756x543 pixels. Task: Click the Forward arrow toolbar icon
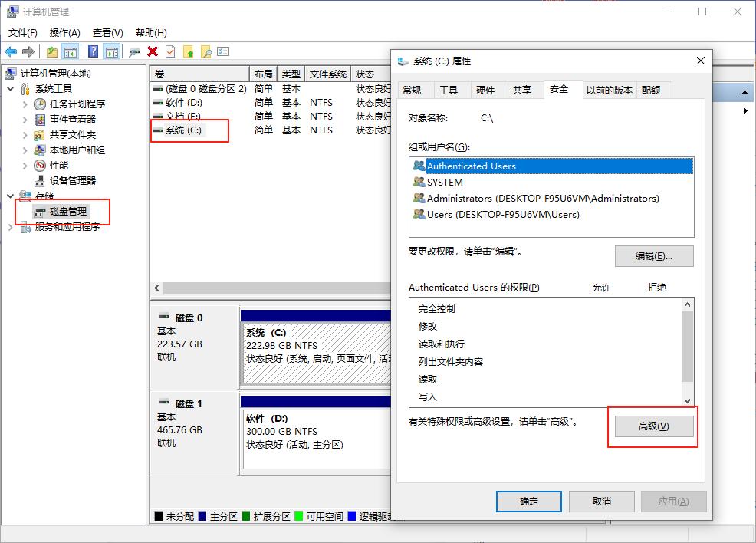coord(28,51)
